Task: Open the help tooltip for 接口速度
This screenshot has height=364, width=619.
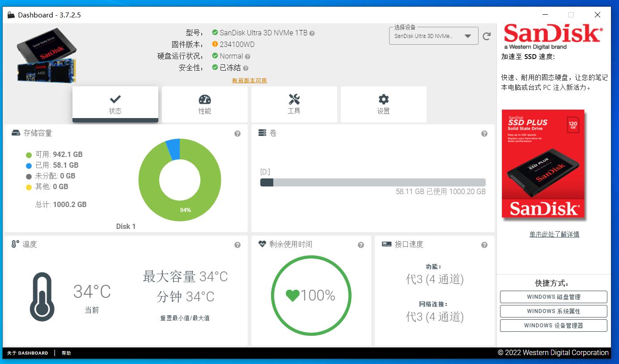Action: click(483, 245)
